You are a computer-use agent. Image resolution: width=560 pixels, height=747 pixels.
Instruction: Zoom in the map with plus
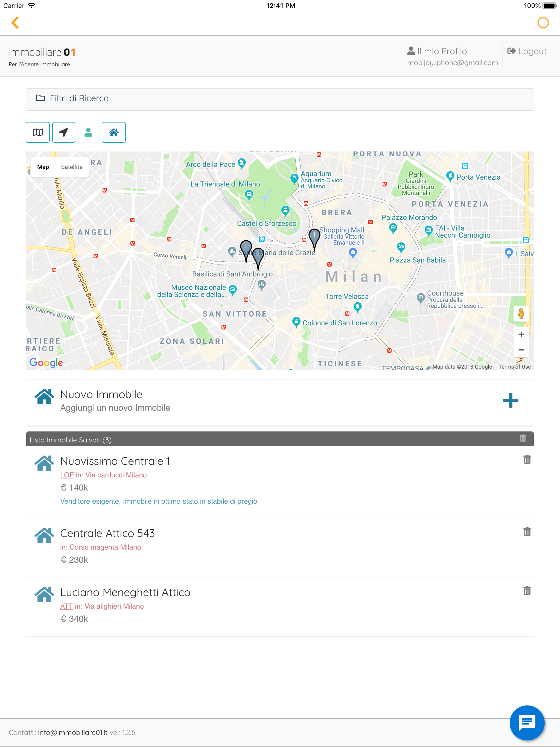click(x=521, y=334)
